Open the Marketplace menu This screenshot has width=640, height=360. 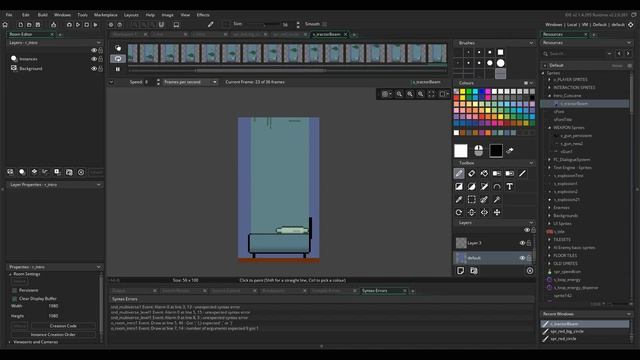[x=106, y=15]
